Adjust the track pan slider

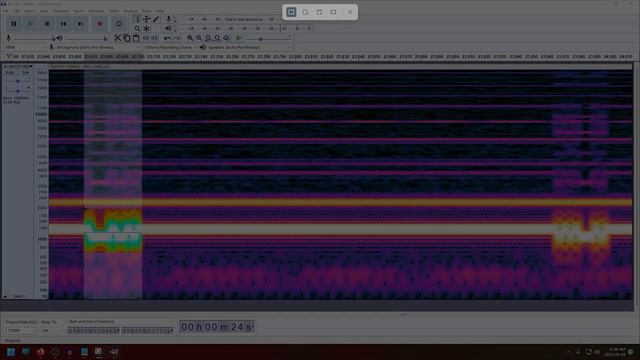pos(18,90)
